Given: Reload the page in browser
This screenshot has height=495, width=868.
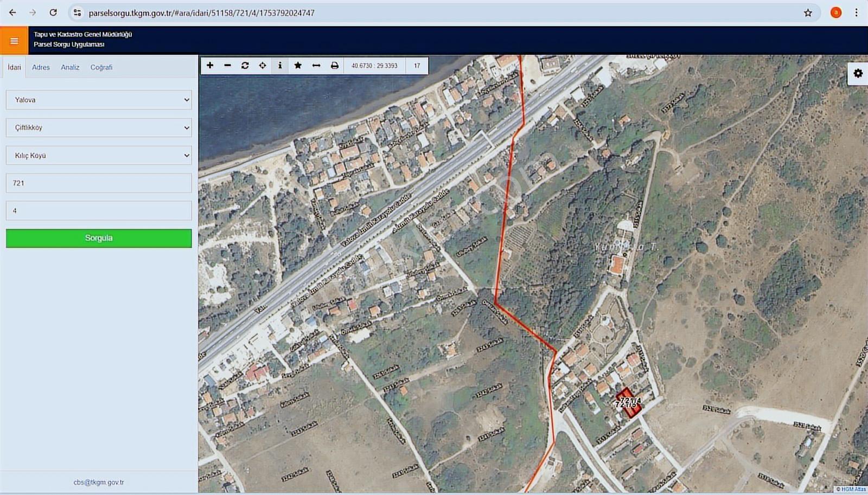Looking at the screenshot, I should (x=53, y=12).
